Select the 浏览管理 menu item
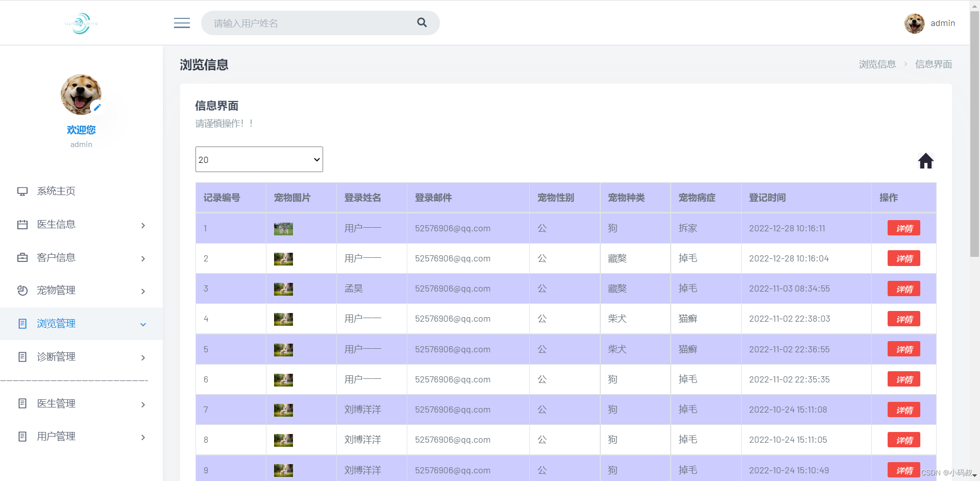 [x=81, y=324]
